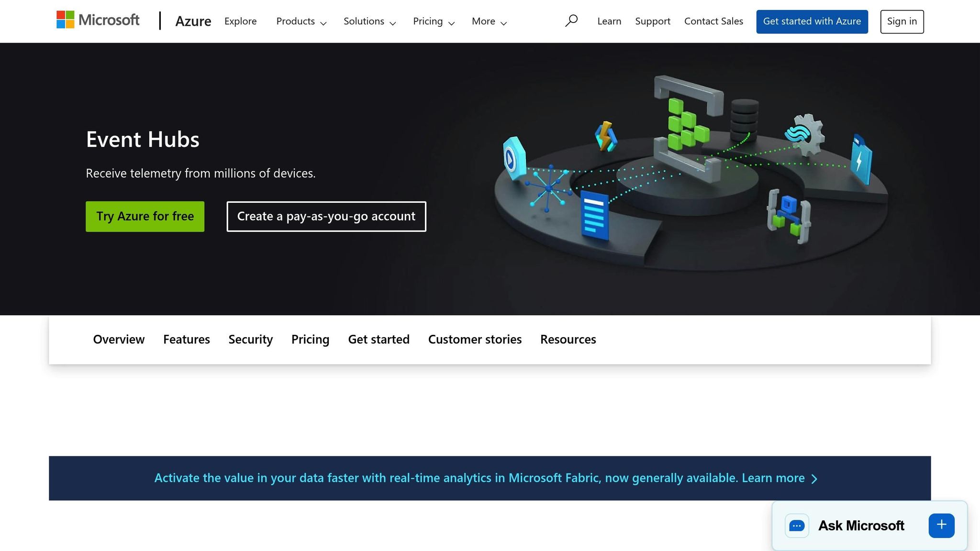Open the search icon in the navigation bar
The image size is (980, 551).
pyautogui.click(x=571, y=21)
